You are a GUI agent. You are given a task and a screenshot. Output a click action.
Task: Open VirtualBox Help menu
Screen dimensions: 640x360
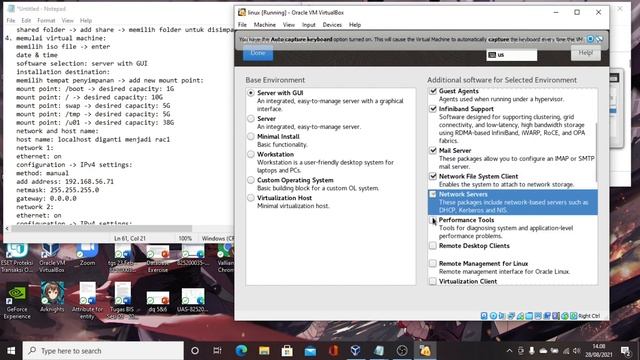pyautogui.click(x=355, y=25)
